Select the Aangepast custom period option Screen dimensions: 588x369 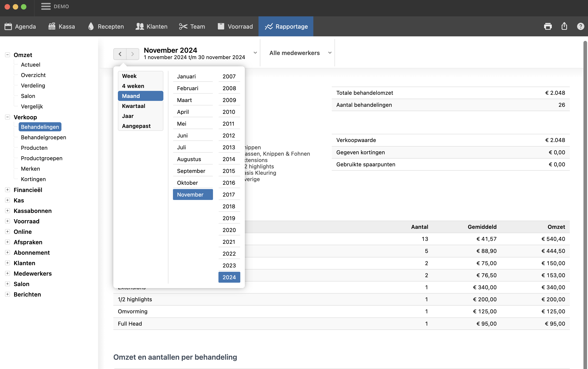[x=136, y=126]
